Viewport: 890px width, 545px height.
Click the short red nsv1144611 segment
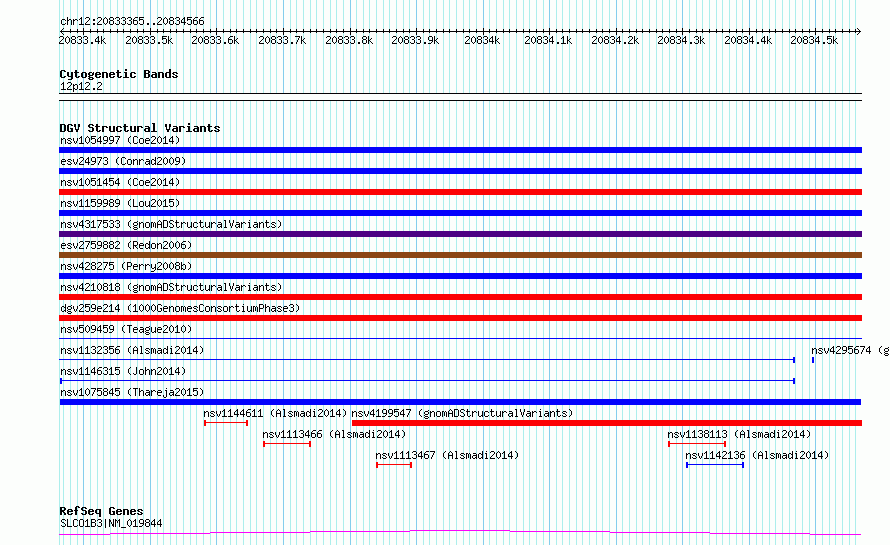(226, 423)
